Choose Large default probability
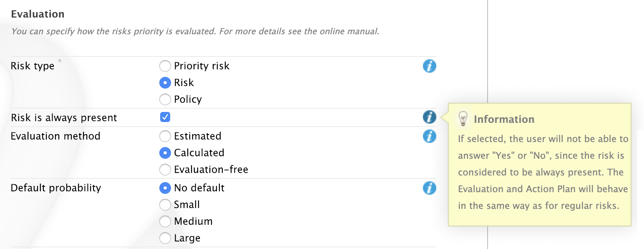 coord(165,238)
